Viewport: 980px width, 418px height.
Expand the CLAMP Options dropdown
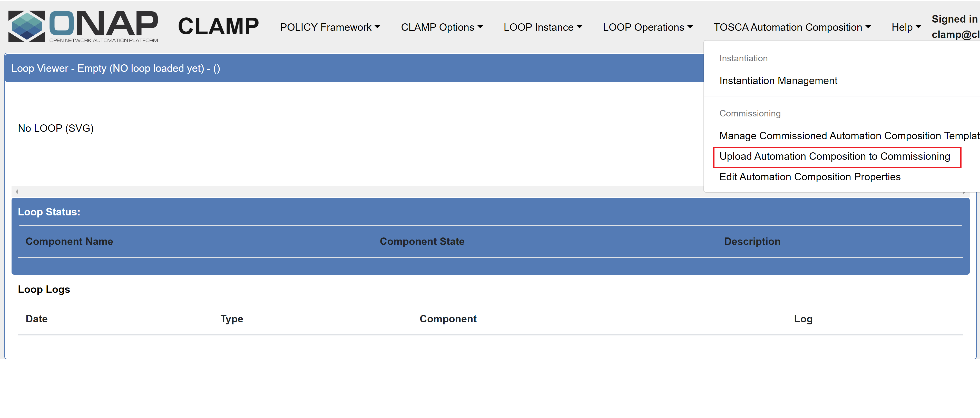442,27
